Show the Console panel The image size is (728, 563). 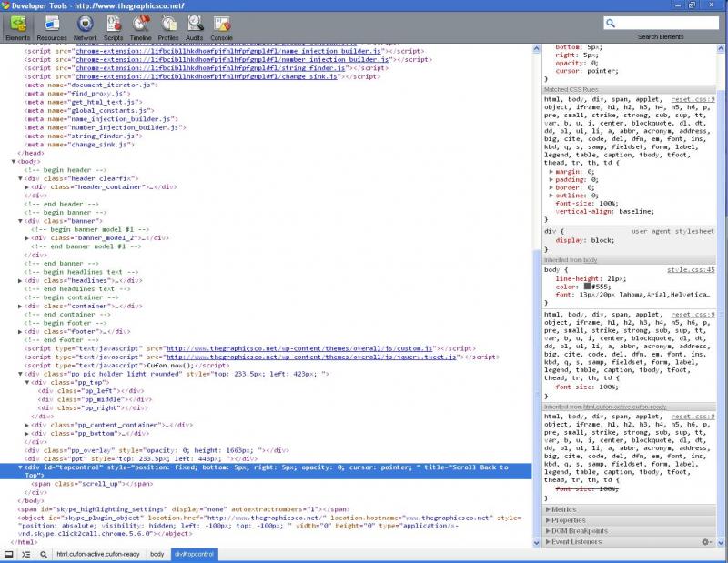[x=221, y=28]
